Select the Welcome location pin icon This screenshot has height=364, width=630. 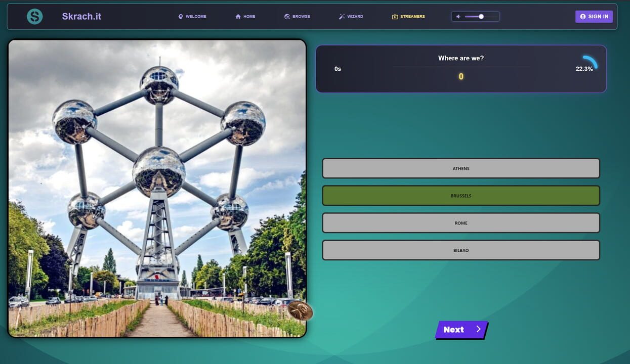pos(181,16)
